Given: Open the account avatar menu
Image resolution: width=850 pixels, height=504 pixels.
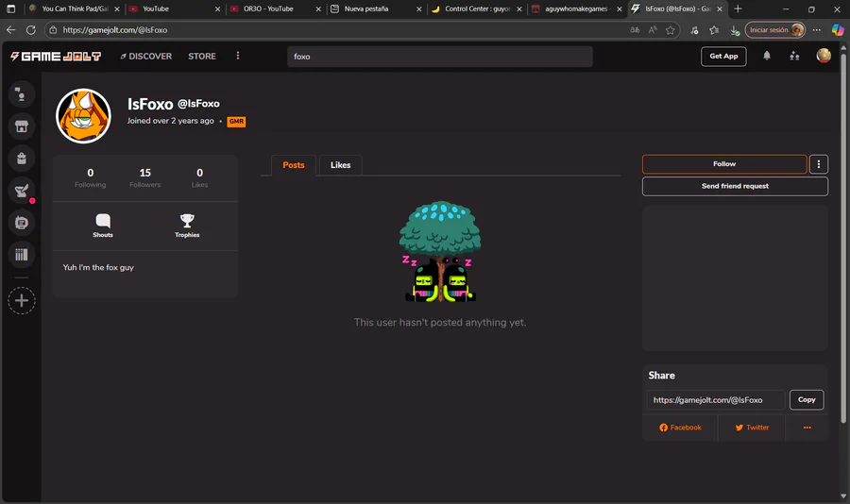Looking at the screenshot, I should (x=824, y=56).
